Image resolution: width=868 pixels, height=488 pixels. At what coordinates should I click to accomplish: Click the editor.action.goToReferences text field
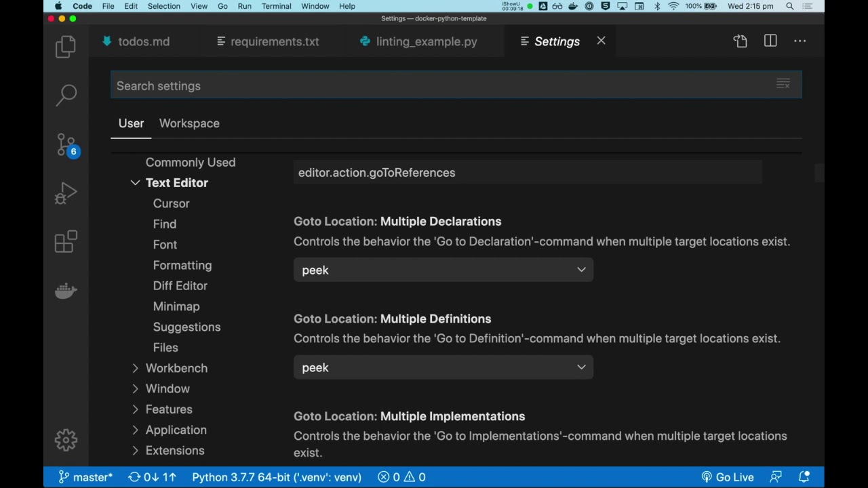pos(528,173)
